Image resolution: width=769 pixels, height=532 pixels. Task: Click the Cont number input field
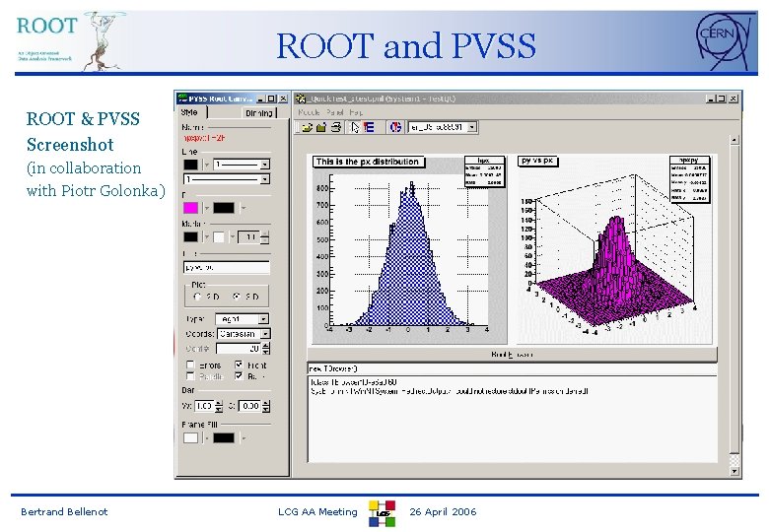[239, 349]
